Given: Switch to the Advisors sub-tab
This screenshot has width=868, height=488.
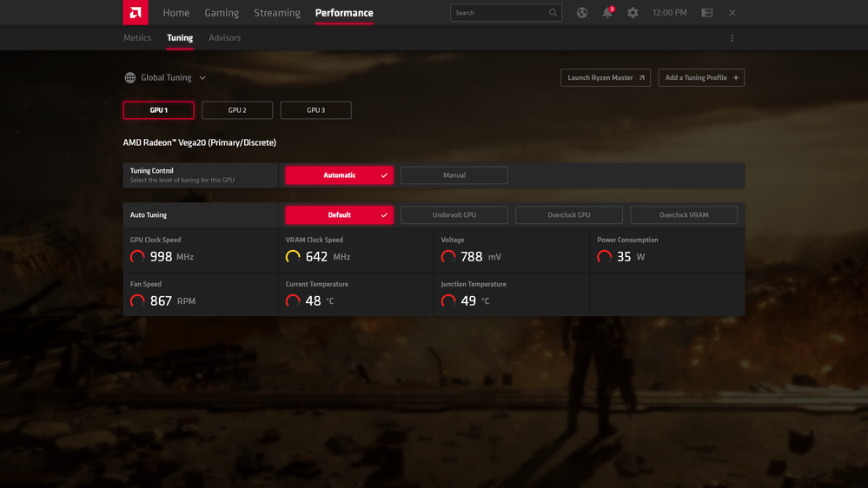Looking at the screenshot, I should (x=224, y=38).
